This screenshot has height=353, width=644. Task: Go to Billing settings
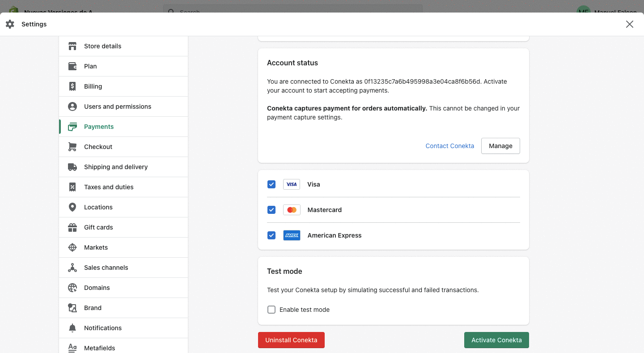(x=123, y=86)
